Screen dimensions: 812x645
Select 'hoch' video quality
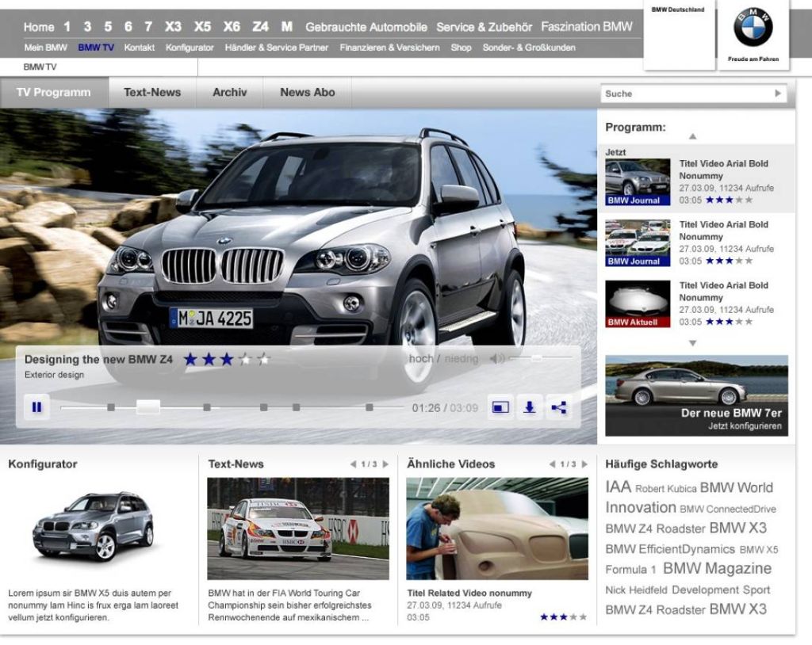[420, 359]
